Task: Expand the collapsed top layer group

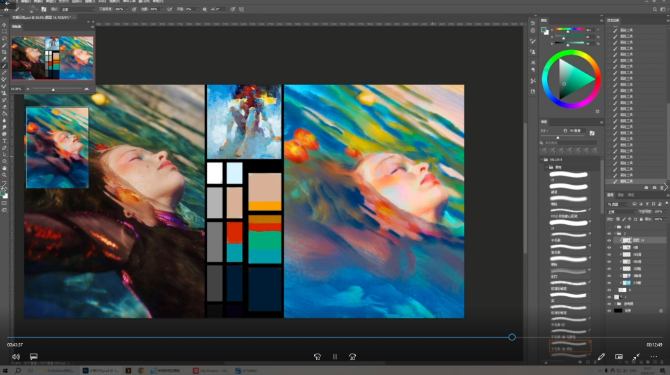Action: coord(614,227)
